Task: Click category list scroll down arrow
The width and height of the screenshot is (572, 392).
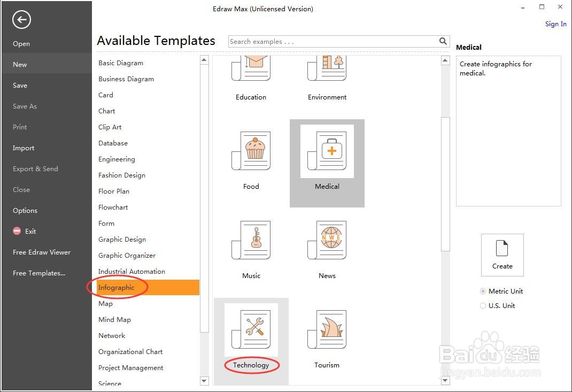Action: tap(204, 381)
